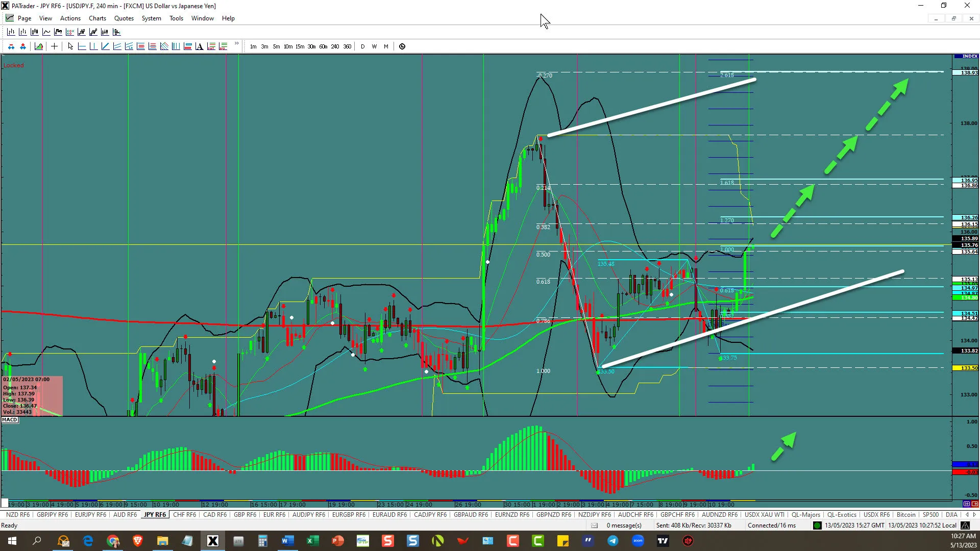Open the Bitcoin chart tab
The image size is (980, 551).
pos(906,515)
